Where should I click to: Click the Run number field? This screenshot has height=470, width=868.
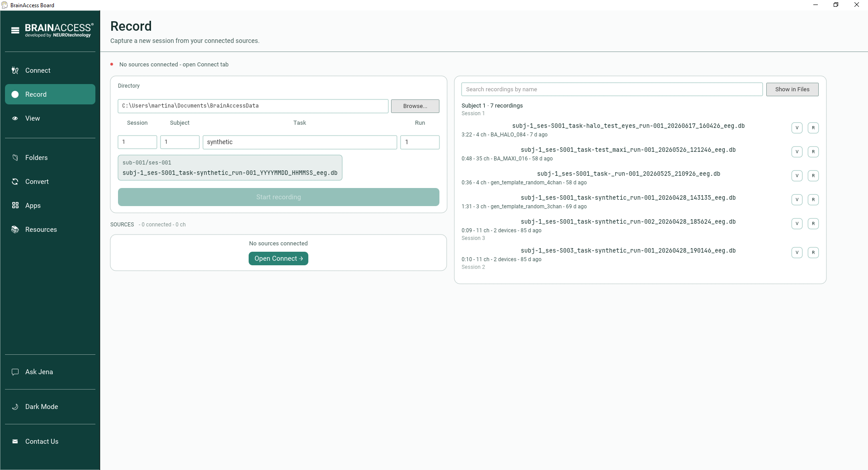pyautogui.click(x=420, y=142)
